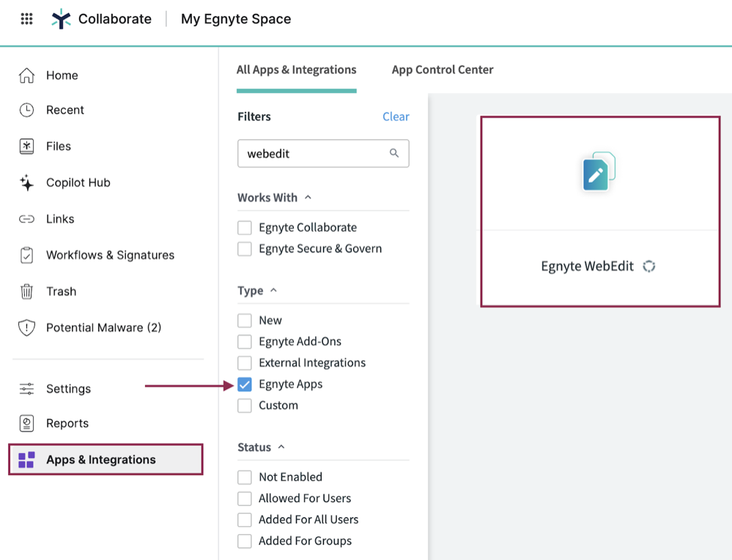This screenshot has height=560, width=732.
Task: Click the Egnyte WebEdit app name
Action: point(587,266)
